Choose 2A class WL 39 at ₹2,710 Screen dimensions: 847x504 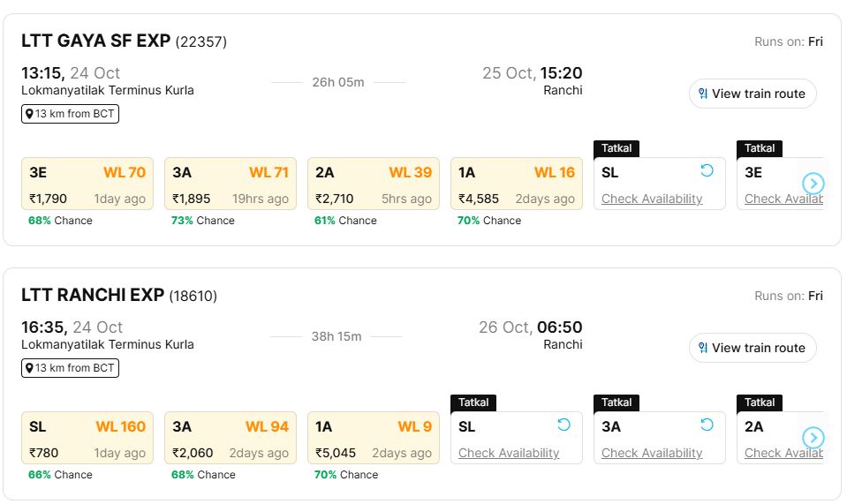click(x=374, y=184)
